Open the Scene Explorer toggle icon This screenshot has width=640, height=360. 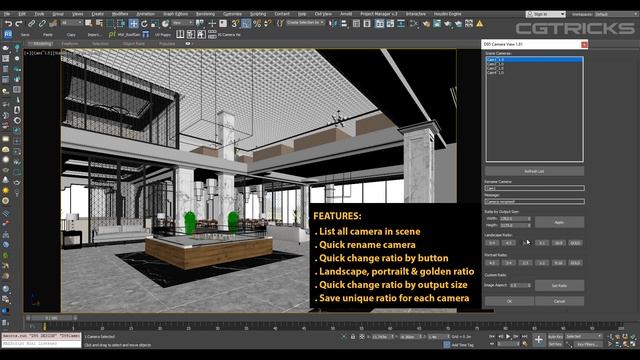click(x=356, y=24)
